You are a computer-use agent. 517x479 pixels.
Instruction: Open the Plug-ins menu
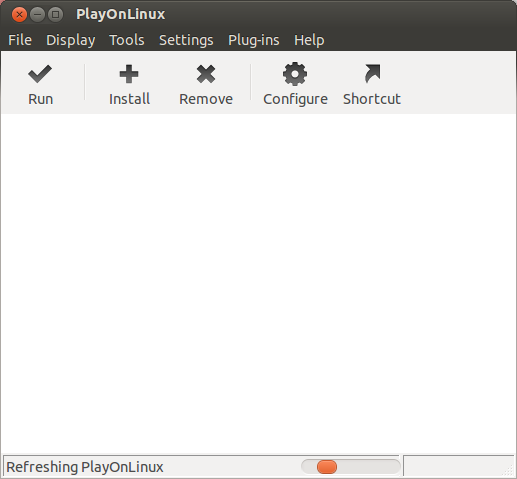click(254, 40)
